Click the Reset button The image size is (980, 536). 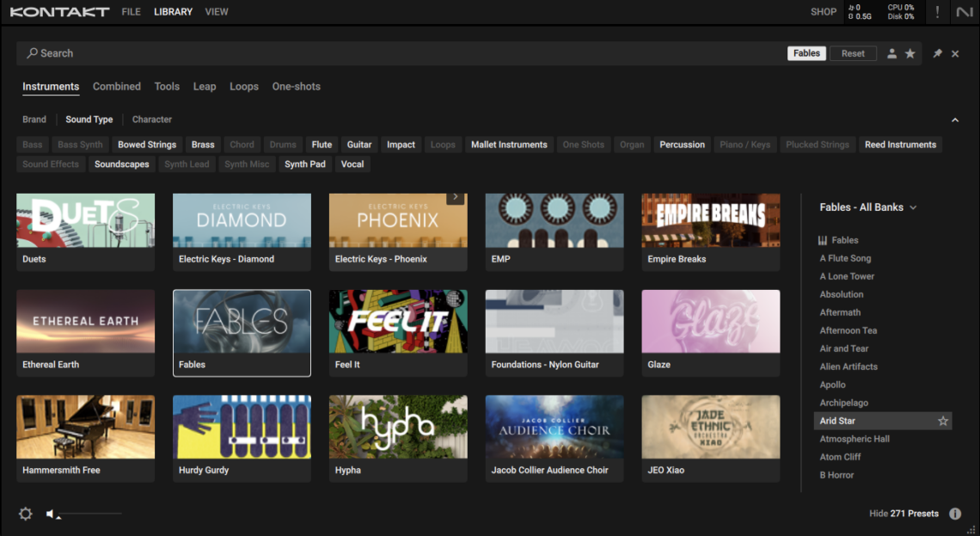(853, 53)
